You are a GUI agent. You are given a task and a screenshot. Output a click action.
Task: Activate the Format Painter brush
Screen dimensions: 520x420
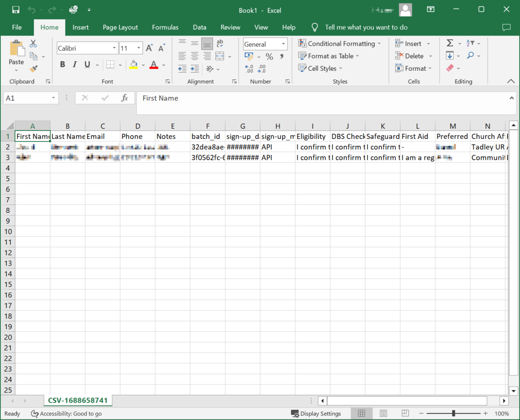click(x=33, y=68)
